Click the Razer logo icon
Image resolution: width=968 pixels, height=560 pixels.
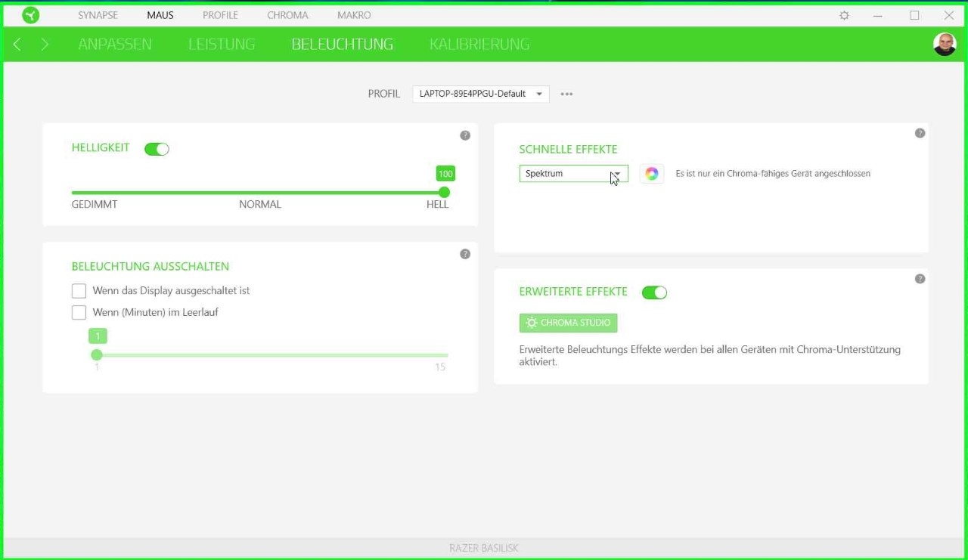click(30, 15)
